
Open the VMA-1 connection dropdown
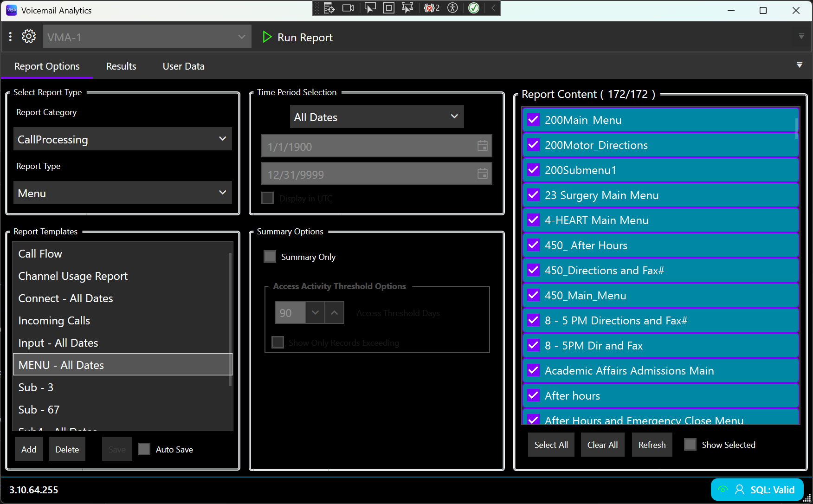pyautogui.click(x=147, y=37)
